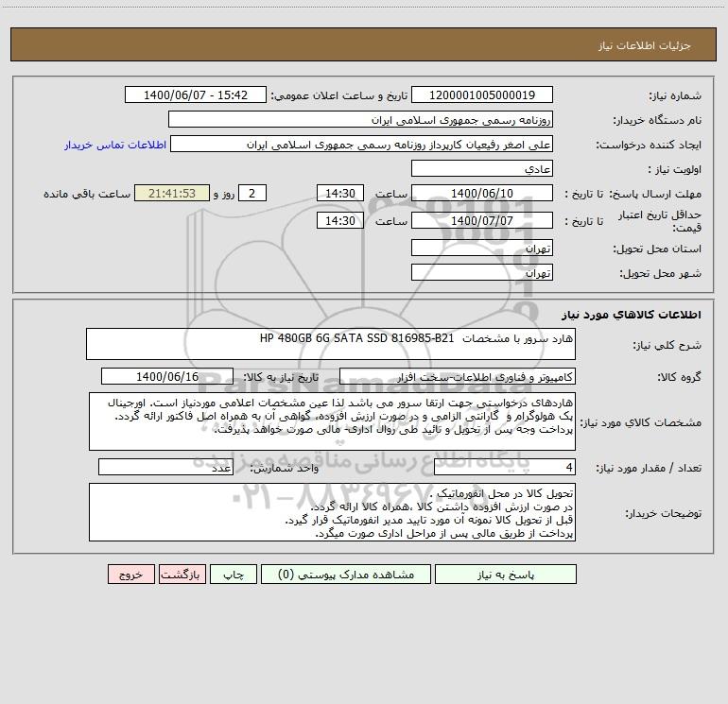This screenshot has width=728, height=704.
Task: Click the 'نام دستگاه خریدار:' label
Action: pos(657,121)
